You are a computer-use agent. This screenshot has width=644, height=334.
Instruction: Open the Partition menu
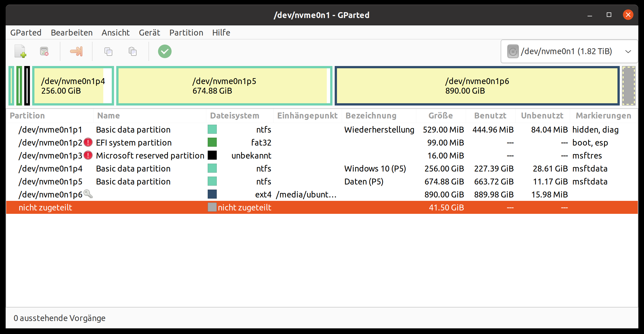[186, 33]
